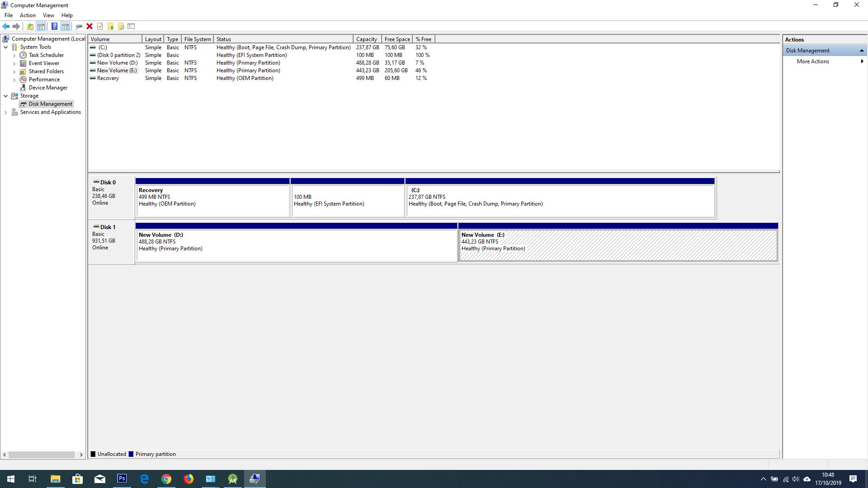Viewport: 868px width, 488px height.
Task: Click the File Explorer icon in taskbar
Action: (55, 479)
